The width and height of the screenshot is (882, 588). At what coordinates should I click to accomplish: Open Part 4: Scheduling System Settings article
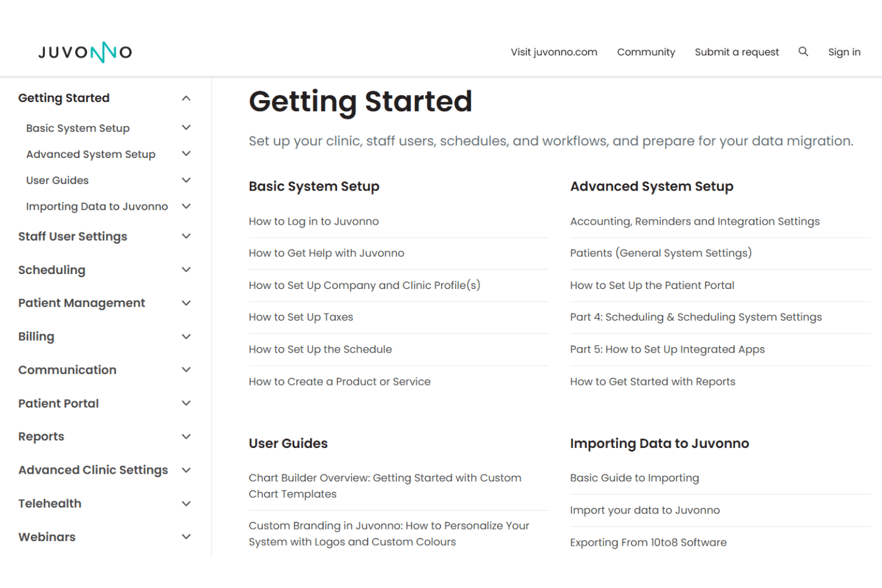(x=695, y=317)
